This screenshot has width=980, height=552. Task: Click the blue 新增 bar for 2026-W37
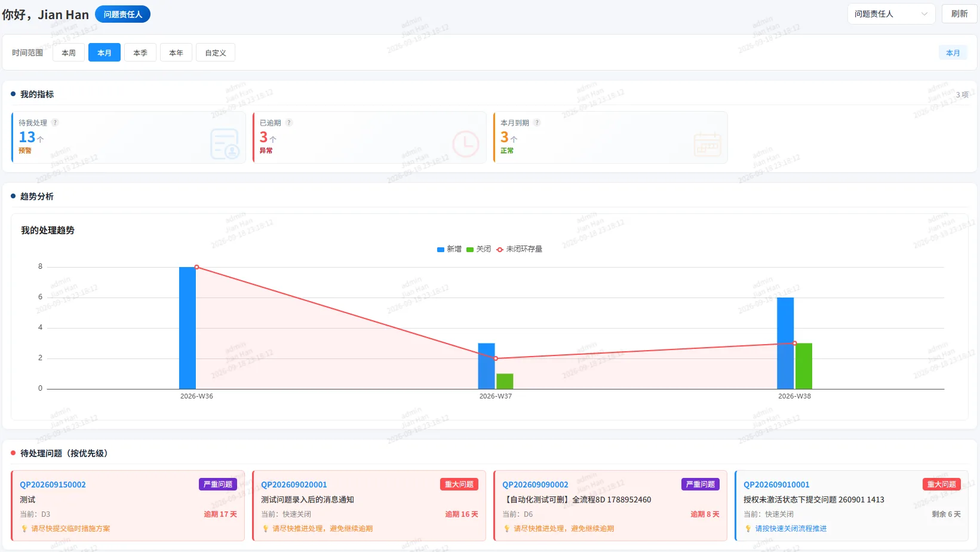click(486, 366)
